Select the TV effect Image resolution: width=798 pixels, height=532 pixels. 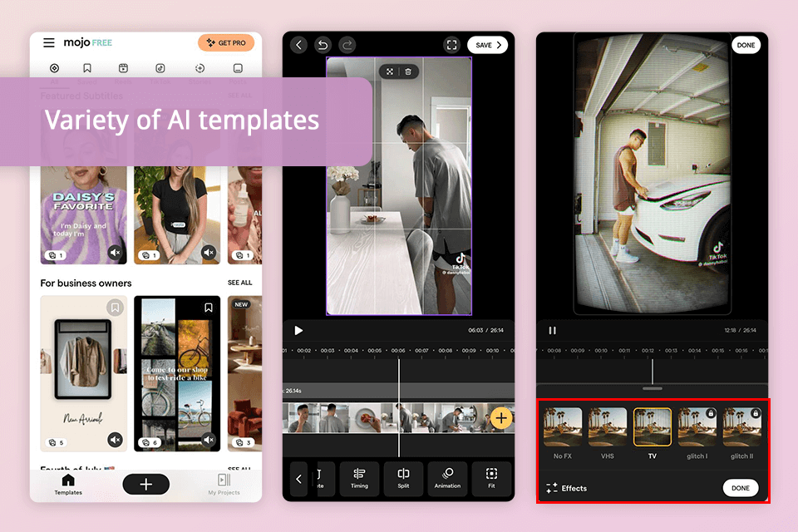[652, 434]
